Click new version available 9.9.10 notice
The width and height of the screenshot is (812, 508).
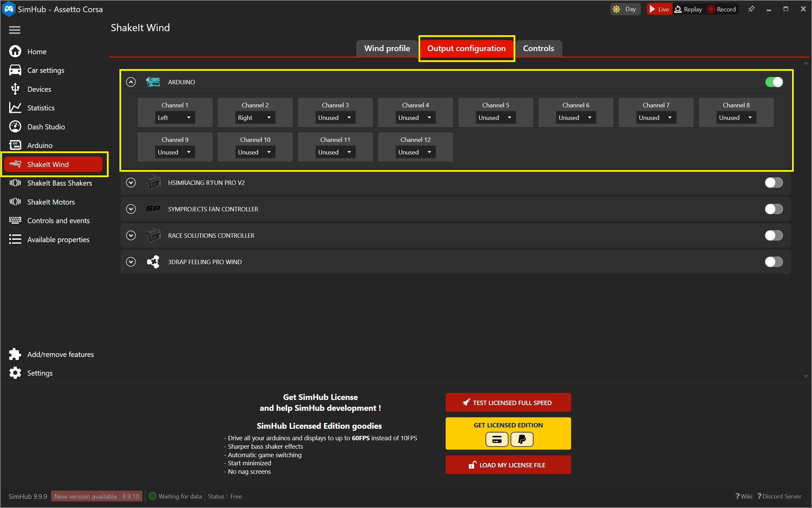97,496
